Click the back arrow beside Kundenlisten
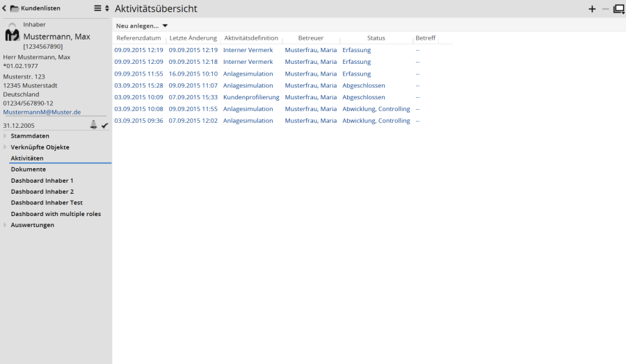 [x=4, y=8]
